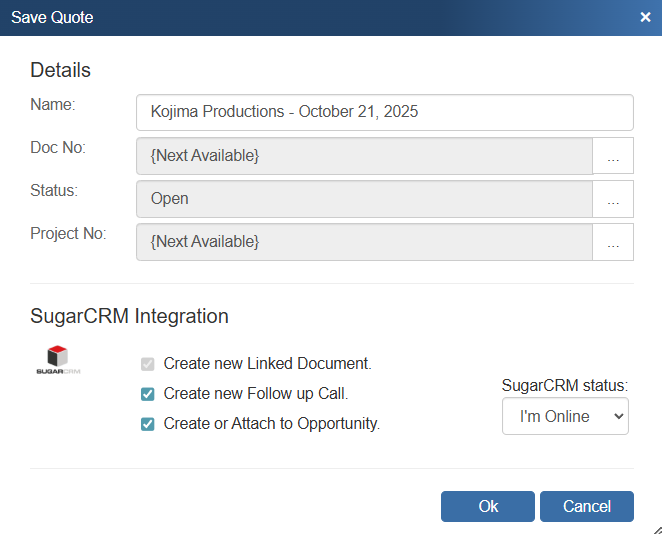Select the Status field showing Open

click(364, 199)
